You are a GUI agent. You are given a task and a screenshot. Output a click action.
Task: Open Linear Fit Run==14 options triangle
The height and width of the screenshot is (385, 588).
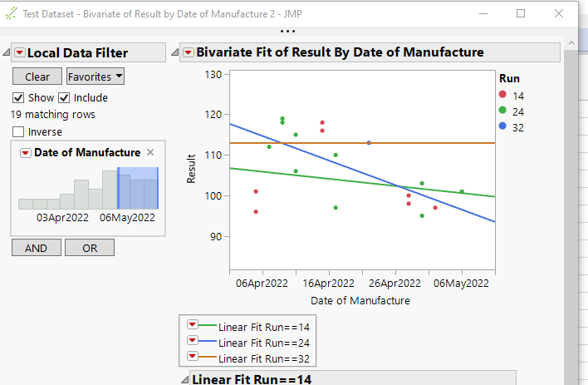(x=193, y=326)
